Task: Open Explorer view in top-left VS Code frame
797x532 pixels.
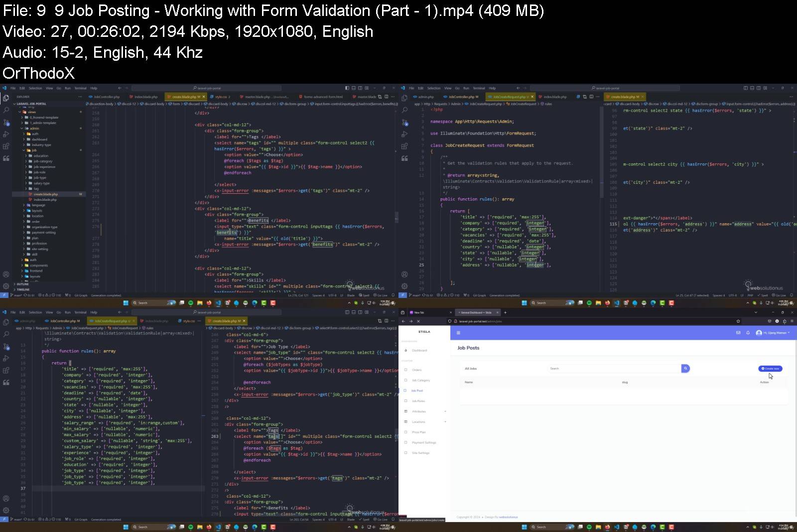Action: 6,98
